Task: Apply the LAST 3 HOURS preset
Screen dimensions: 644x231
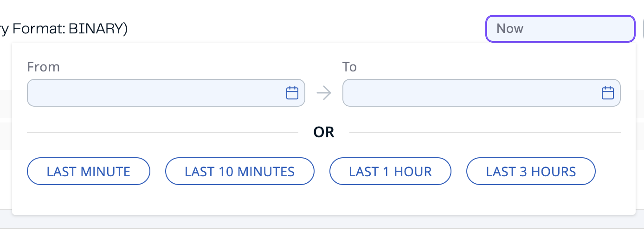Action: pyautogui.click(x=531, y=172)
